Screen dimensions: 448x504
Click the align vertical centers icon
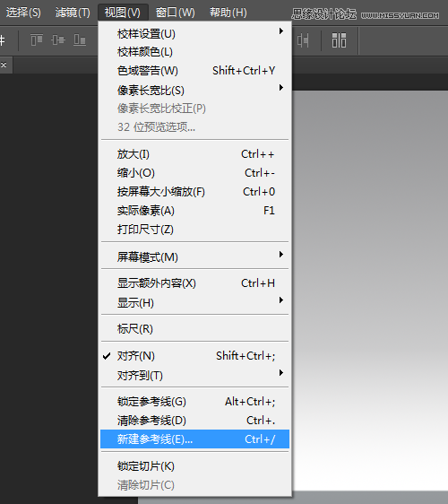(58, 40)
